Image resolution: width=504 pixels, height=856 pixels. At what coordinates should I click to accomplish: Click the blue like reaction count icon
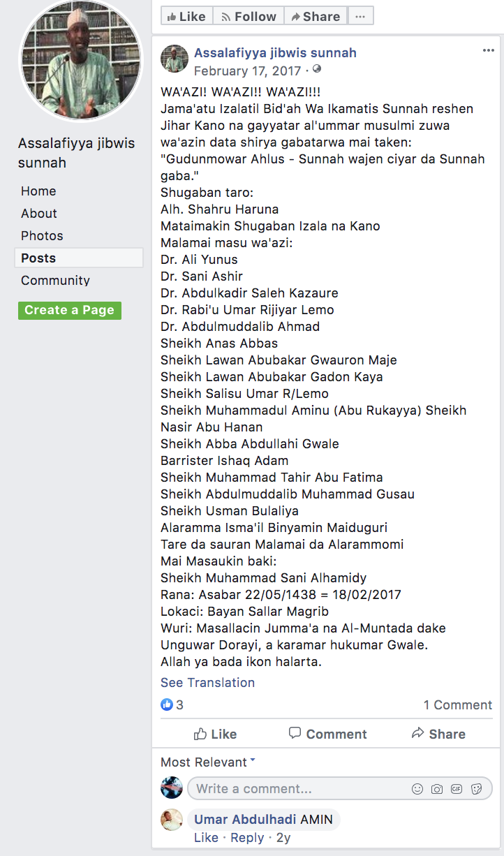coord(167,704)
